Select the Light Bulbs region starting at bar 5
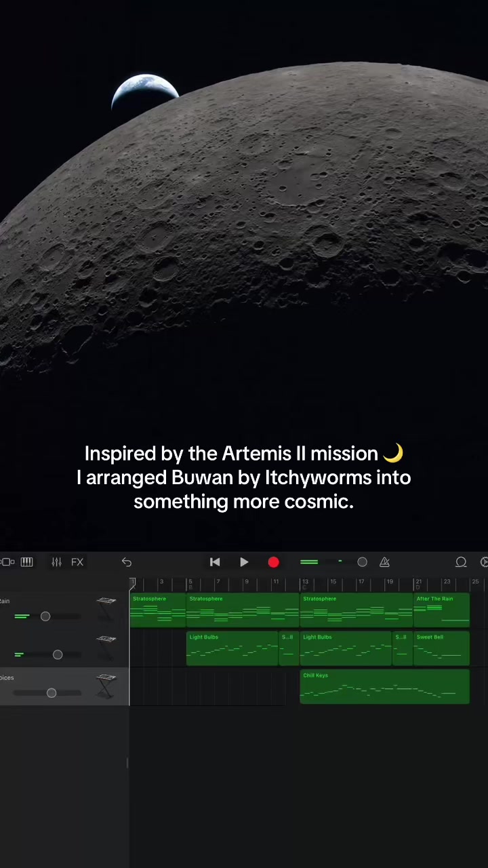 [x=232, y=648]
